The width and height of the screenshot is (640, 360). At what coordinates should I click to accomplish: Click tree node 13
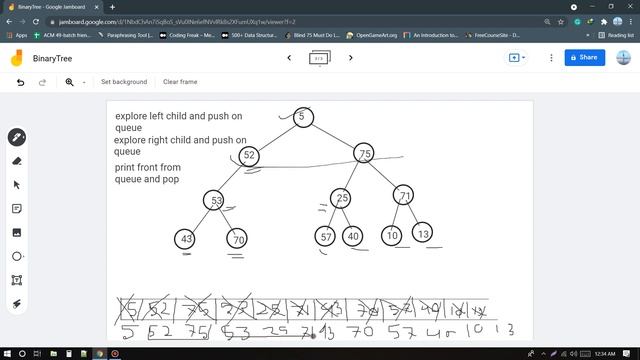pyautogui.click(x=422, y=233)
